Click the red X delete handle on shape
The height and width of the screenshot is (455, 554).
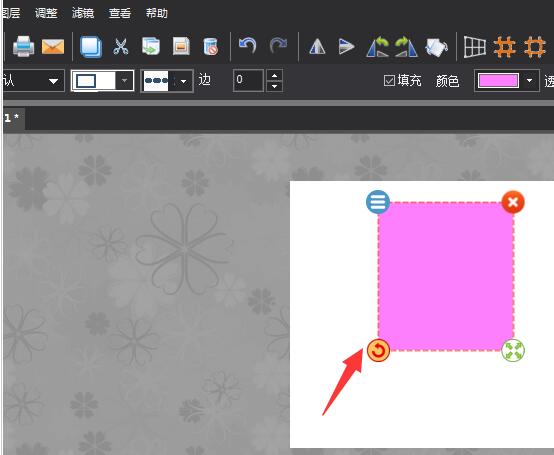(513, 202)
